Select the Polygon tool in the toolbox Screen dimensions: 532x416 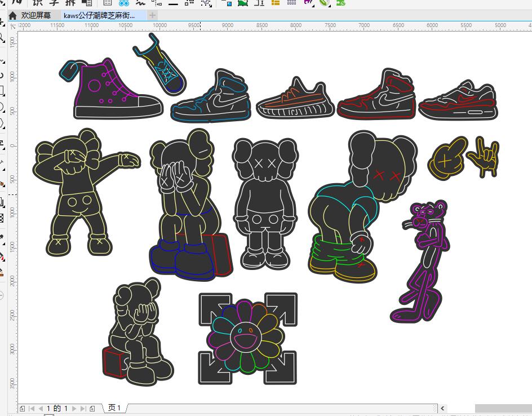coord(2,123)
